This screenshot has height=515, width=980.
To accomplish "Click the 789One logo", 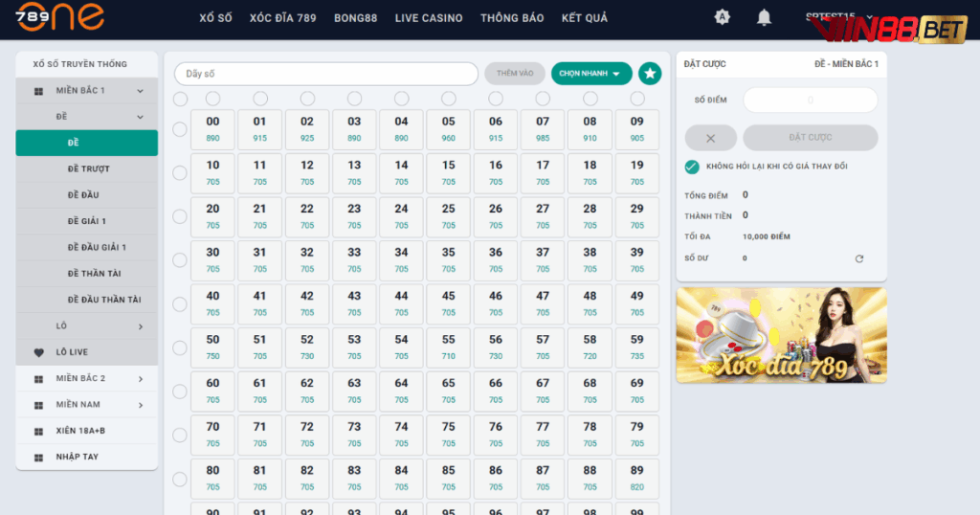I will tap(60, 16).
